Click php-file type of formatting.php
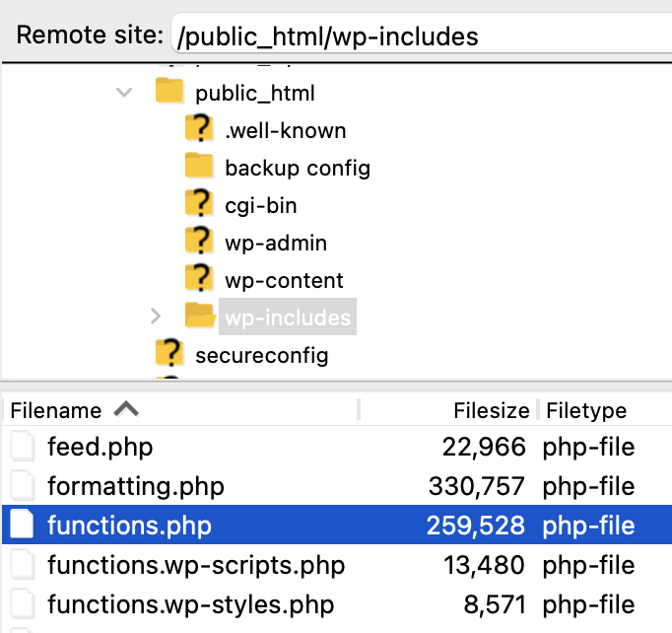 [588, 487]
